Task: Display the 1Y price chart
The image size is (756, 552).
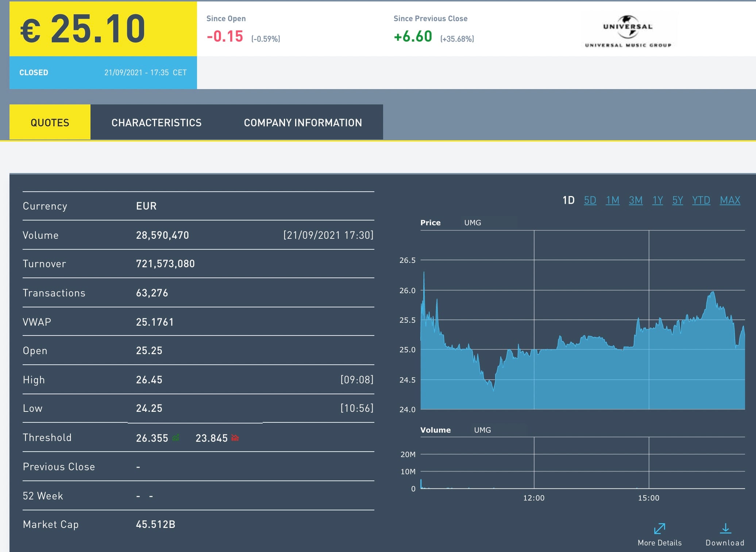Action: pos(657,200)
